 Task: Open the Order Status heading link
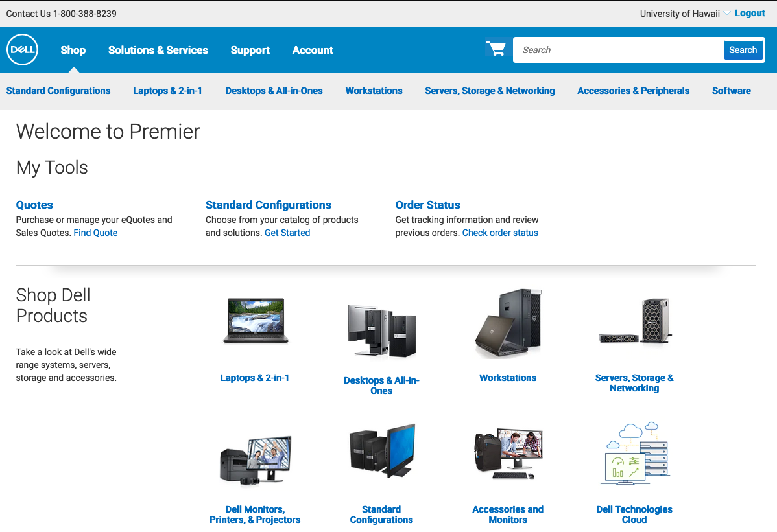click(427, 205)
